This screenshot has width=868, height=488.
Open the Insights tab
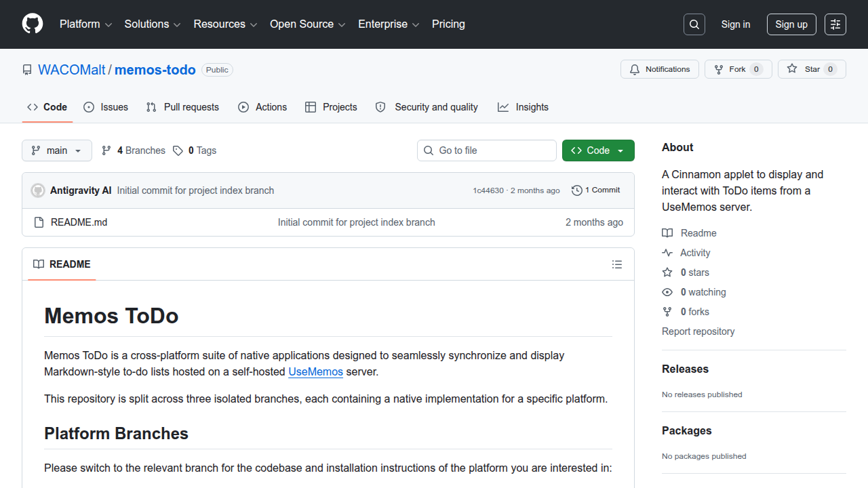(x=523, y=107)
